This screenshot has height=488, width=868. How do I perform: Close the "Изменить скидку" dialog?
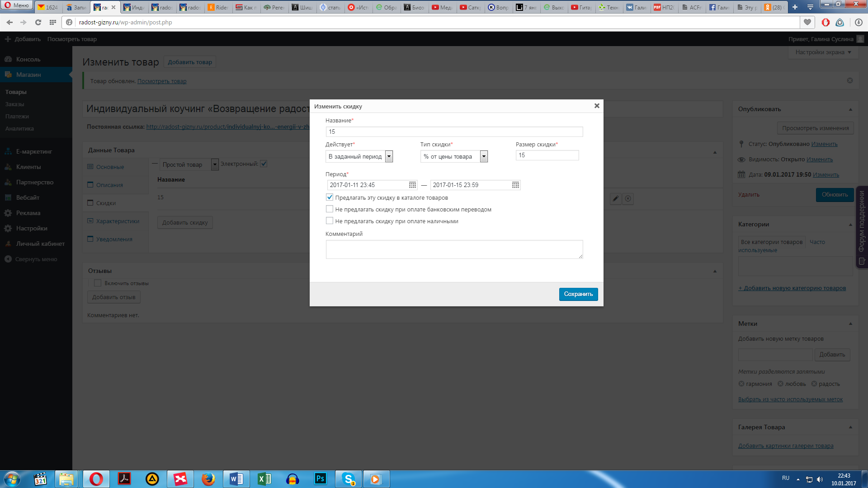pos(597,106)
